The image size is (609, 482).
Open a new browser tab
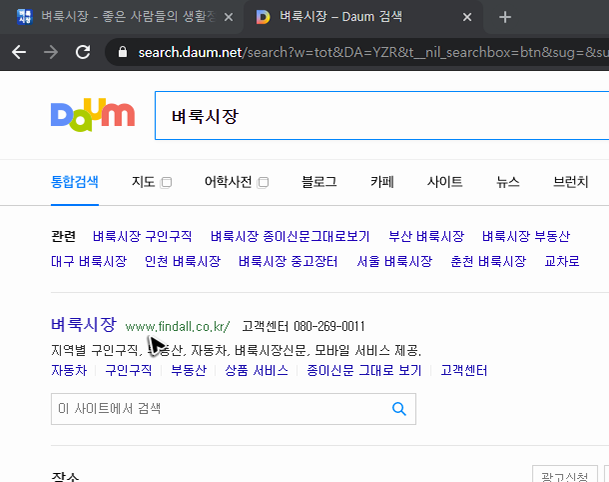point(505,17)
